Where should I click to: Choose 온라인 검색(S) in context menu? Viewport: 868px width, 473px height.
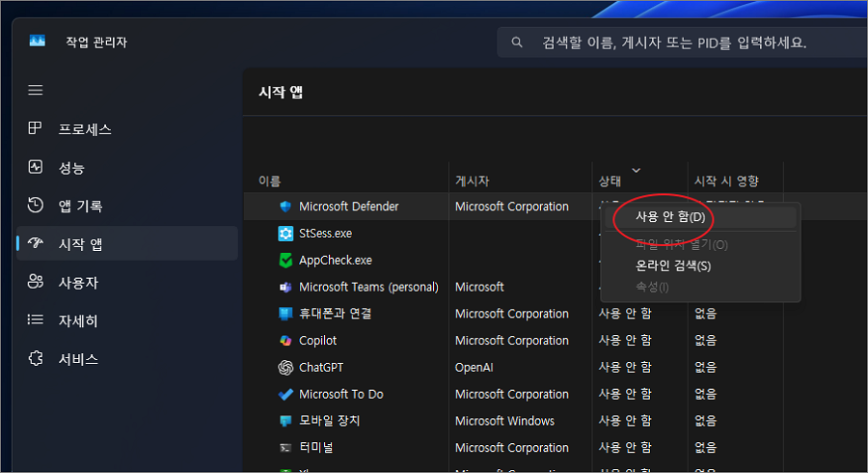(x=700, y=265)
